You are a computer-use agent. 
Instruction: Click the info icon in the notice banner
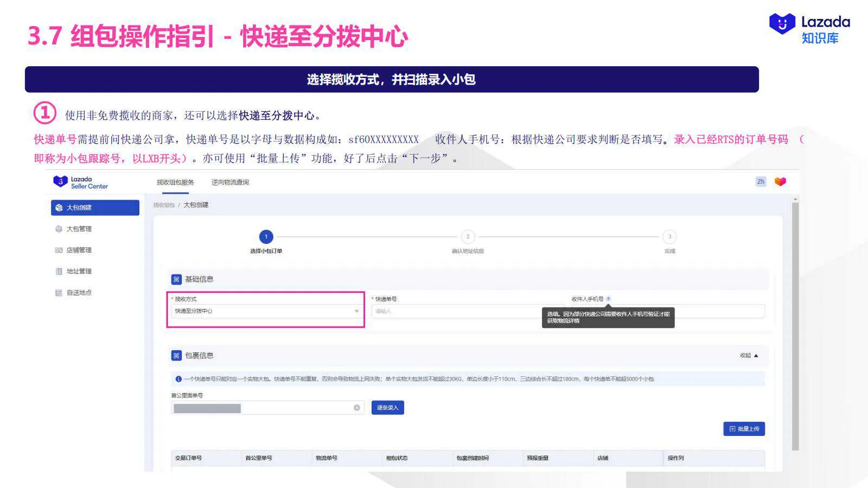[x=180, y=379]
